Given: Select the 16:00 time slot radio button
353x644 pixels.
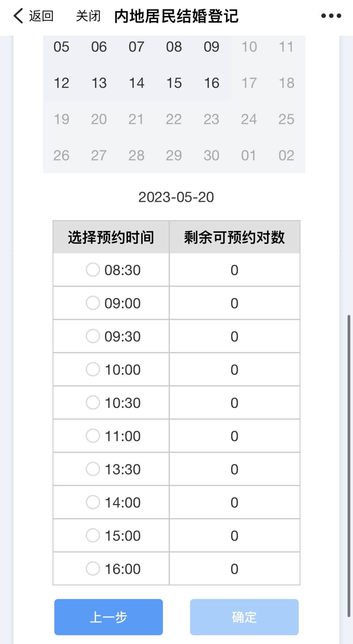Looking at the screenshot, I should click(93, 569).
